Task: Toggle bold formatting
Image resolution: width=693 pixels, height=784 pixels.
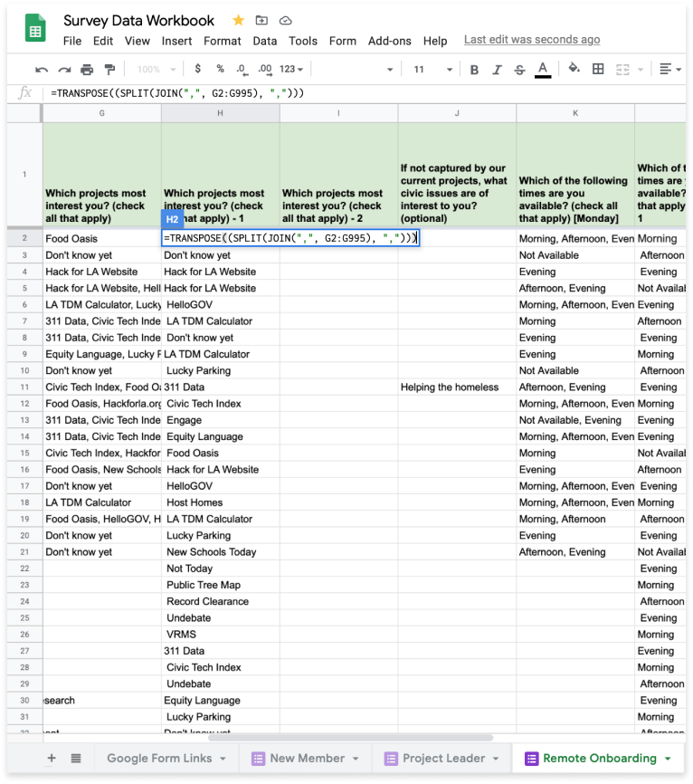Action: click(474, 70)
